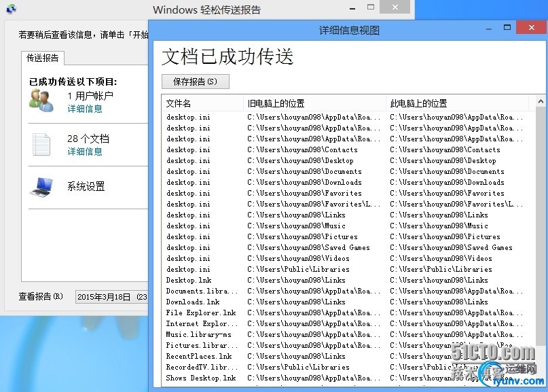Minimize the Windows 轻松传送报告 window
Viewport: 548px width, 392px height.
352,7
